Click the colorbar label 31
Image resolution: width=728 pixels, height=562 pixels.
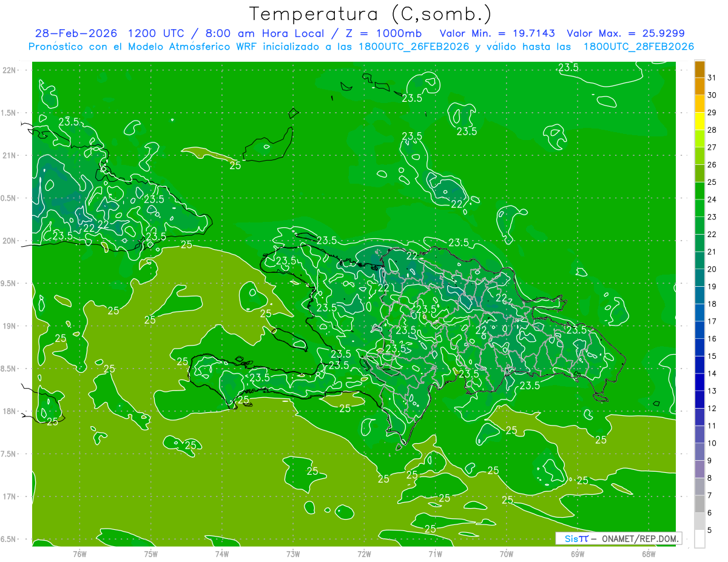point(712,78)
